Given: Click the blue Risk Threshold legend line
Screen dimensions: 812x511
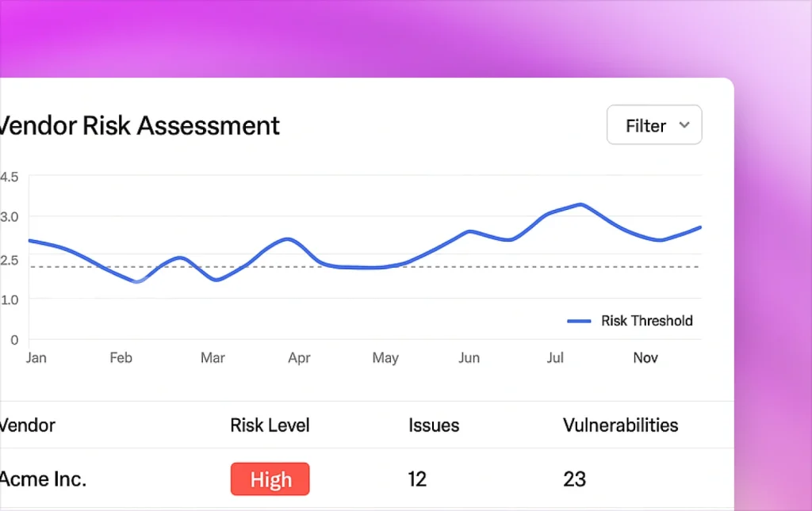Looking at the screenshot, I should 580,321.
